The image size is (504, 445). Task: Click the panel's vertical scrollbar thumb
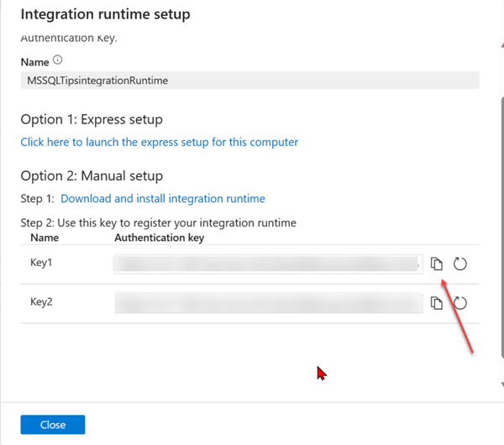click(502, 228)
